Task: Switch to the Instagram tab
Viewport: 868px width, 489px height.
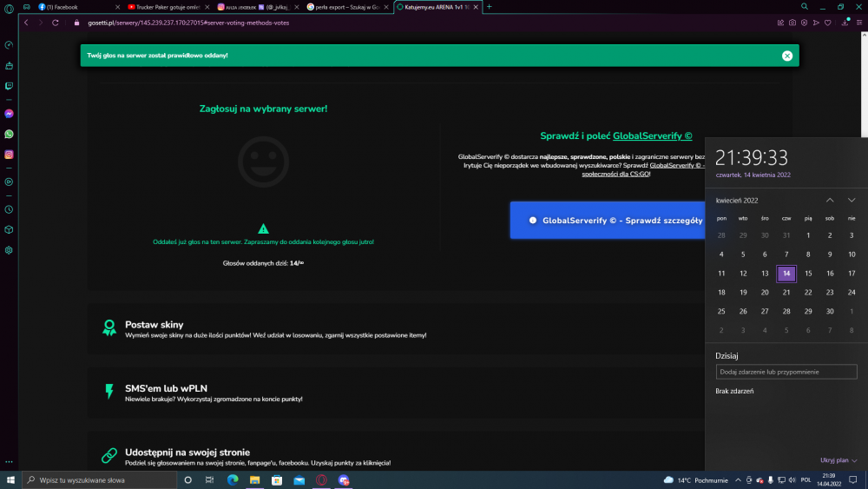Action: tap(258, 7)
